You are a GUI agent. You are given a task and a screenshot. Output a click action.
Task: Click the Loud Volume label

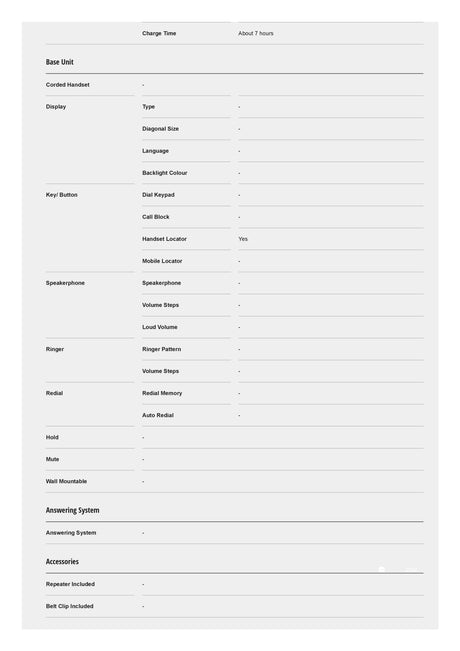tap(159, 327)
